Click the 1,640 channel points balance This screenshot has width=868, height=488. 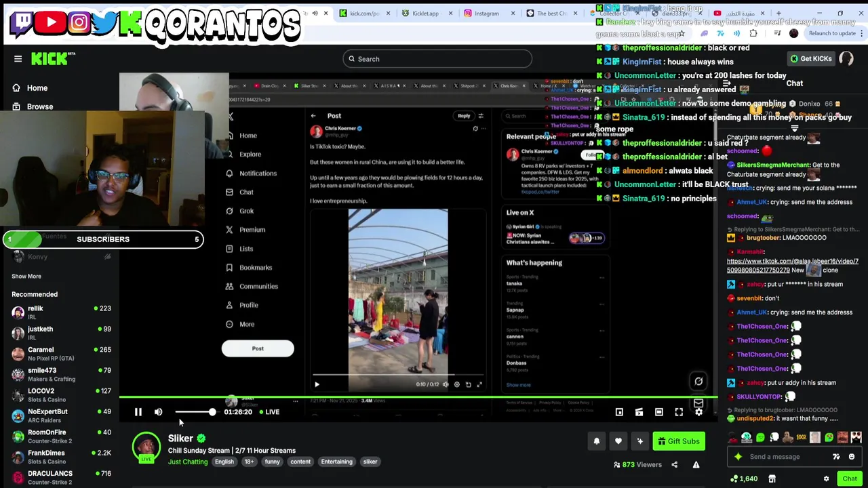[x=744, y=479]
